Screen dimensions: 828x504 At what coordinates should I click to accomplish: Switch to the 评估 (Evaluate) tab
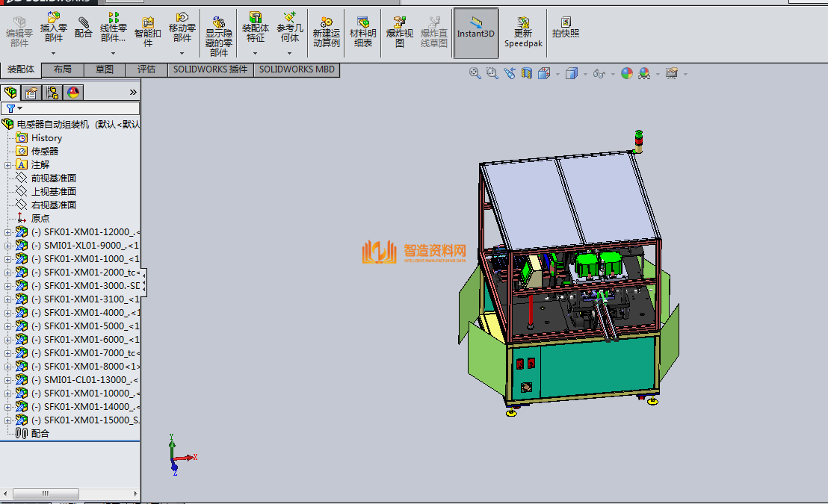tap(146, 69)
